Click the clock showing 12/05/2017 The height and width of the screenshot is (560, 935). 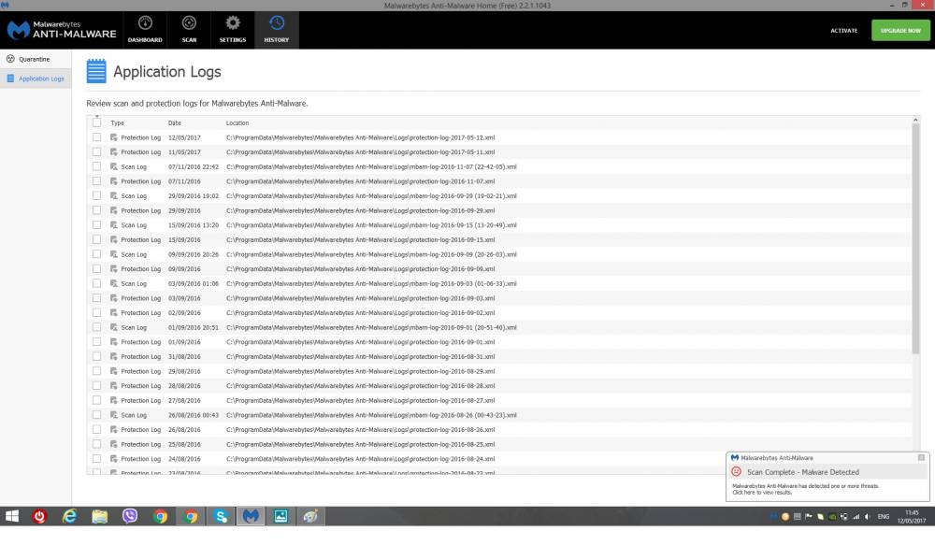[x=912, y=516]
